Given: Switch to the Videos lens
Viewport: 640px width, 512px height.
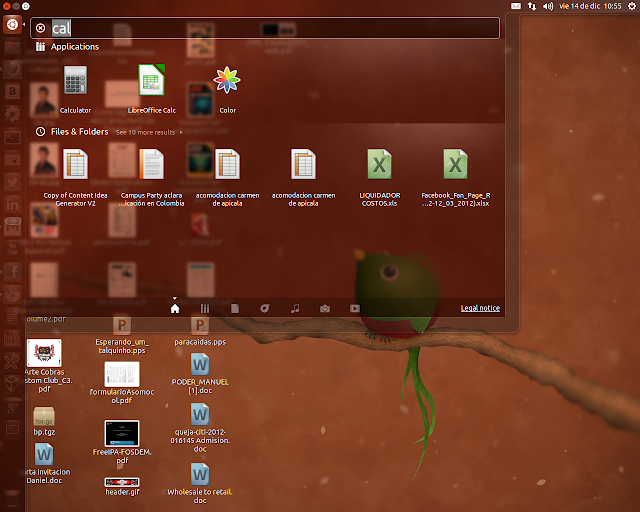Looking at the screenshot, I should tap(355, 308).
